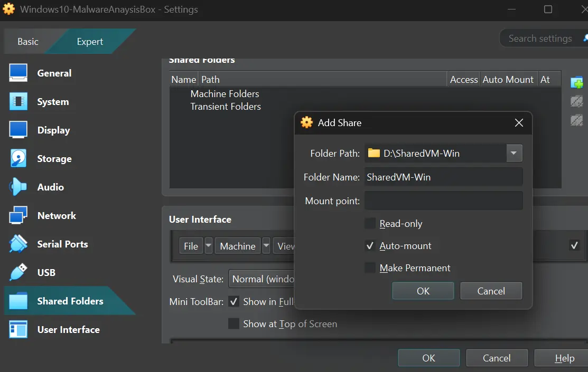Enable the Read-only checkbox
The image size is (588, 372).
(x=370, y=224)
